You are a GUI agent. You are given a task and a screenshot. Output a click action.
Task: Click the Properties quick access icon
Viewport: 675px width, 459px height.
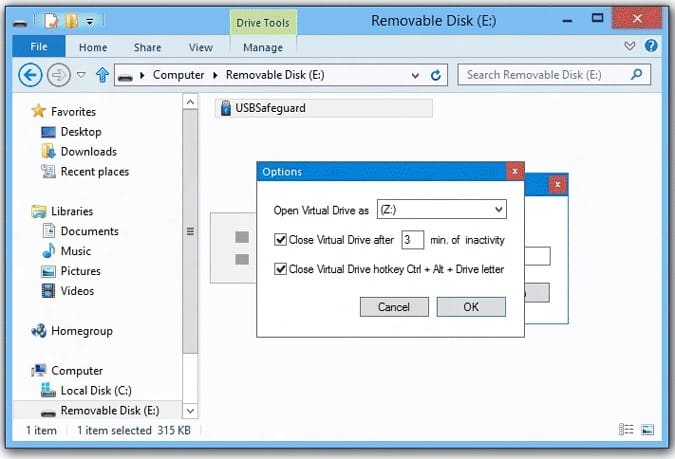[51, 21]
